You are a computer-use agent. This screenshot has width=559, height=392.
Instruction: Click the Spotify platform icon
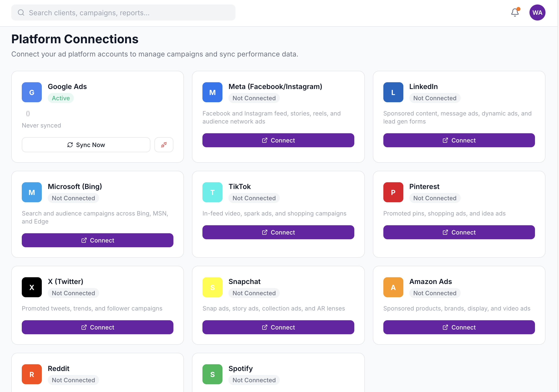point(212,374)
